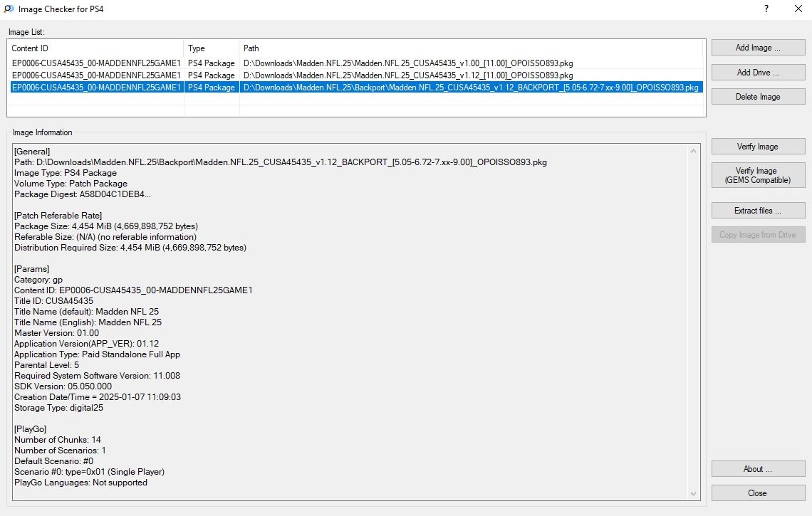812x516 pixels.
Task: Click the 'Package Digest: A58D04C1DEB4...' line
Action: pyautogui.click(x=83, y=194)
